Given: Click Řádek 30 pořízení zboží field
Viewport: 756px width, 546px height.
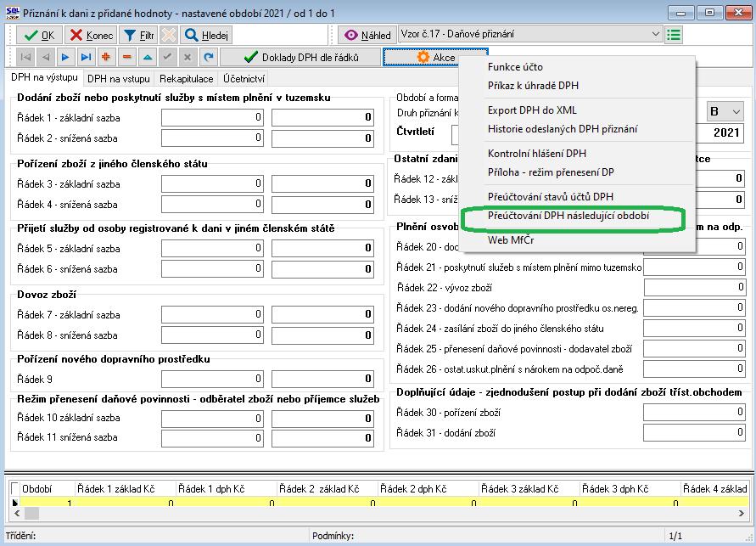Looking at the screenshot, I should (695, 412).
